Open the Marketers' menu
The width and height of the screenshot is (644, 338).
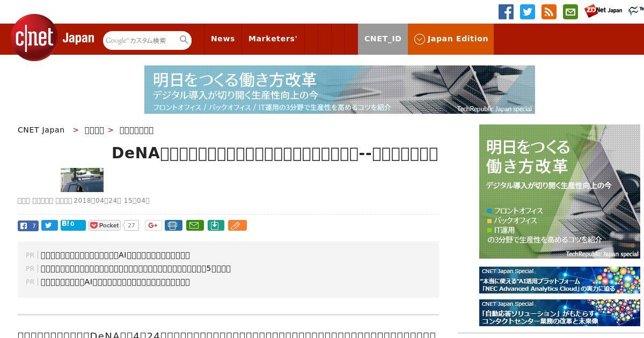pyautogui.click(x=273, y=39)
